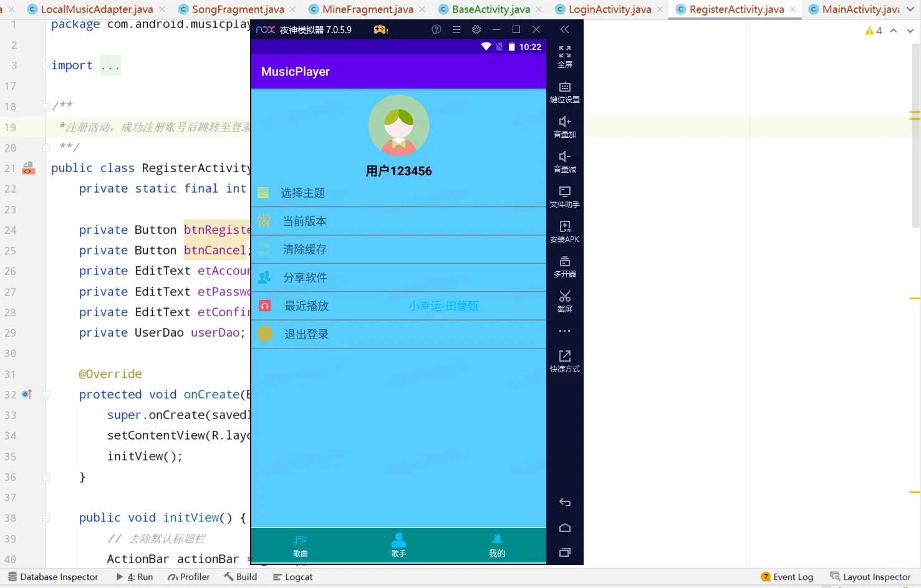Screen dimensions: 921x588
Task: Open 选择主题 theme selection row
Action: [x=398, y=193]
